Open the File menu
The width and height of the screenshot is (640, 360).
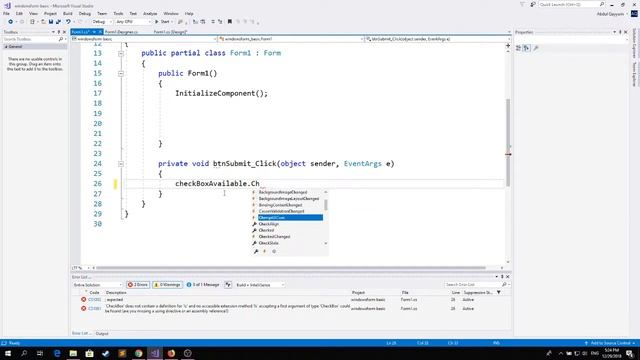pos(6,13)
